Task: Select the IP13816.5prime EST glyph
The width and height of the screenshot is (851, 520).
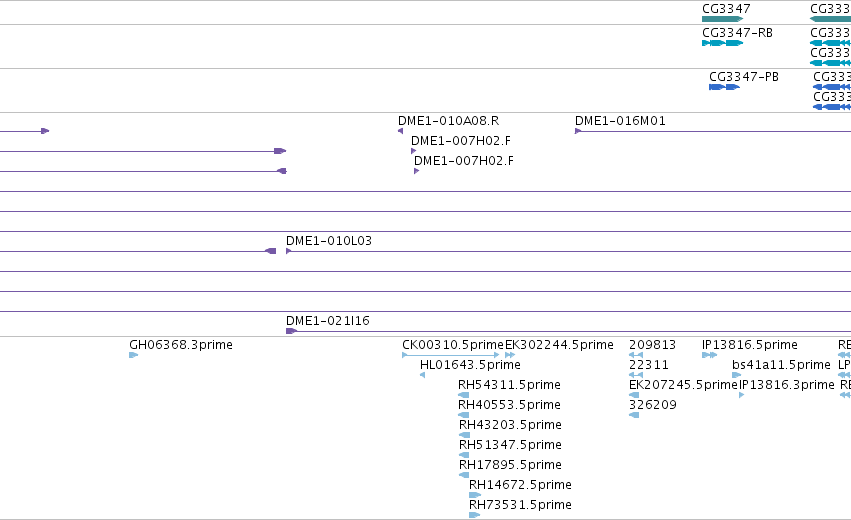Action: click(709, 355)
